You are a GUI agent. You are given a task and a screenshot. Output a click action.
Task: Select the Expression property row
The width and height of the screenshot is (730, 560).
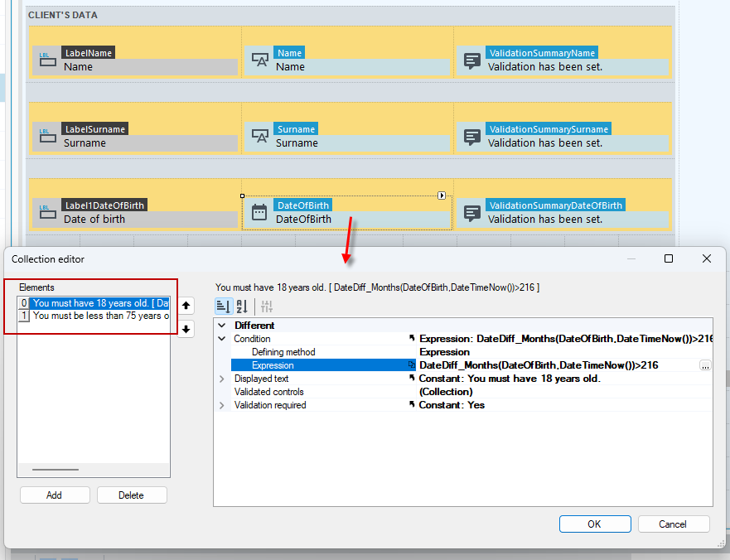(x=471, y=365)
